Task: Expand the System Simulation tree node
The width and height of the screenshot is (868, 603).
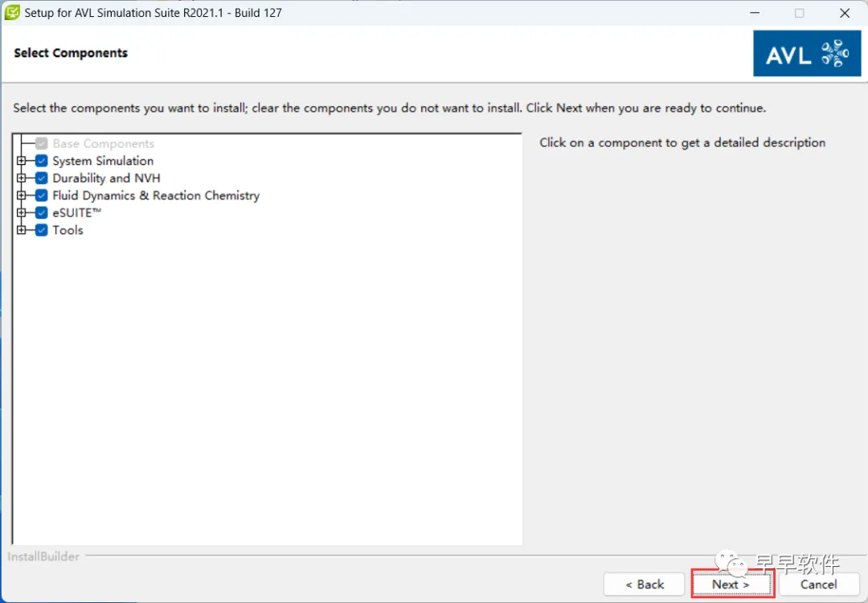Action: point(22,161)
